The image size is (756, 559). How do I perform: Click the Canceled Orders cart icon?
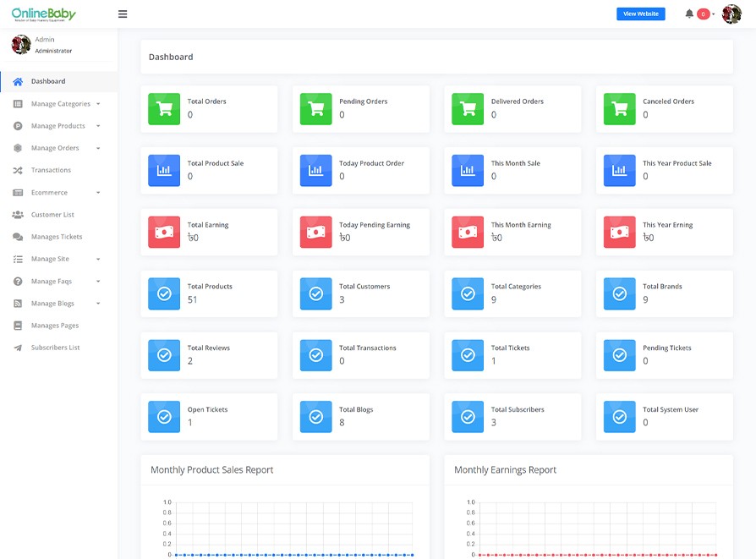tap(619, 109)
